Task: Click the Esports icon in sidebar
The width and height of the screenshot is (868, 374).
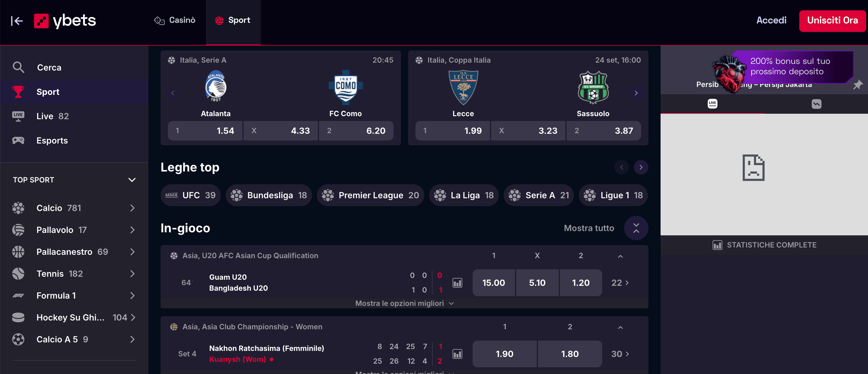Action: click(19, 140)
